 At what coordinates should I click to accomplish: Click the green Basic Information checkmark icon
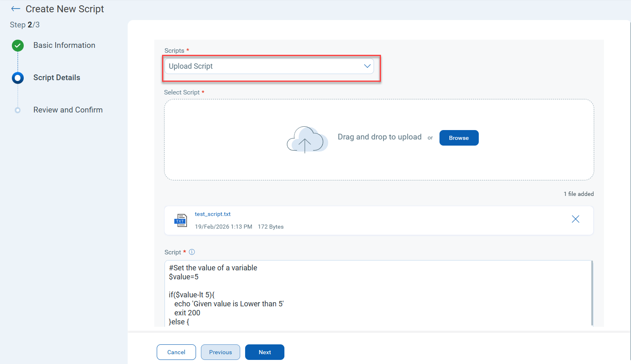point(18,45)
